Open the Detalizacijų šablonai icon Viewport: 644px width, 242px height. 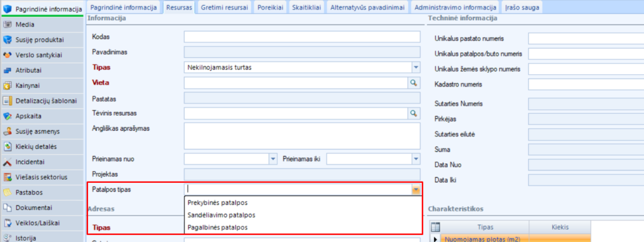pos(7,101)
